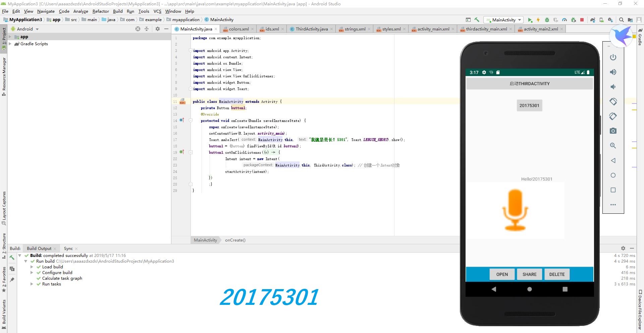Toggle the Resource Manager tool window
Image resolution: width=644 pixels, height=333 pixels.
(4, 77)
